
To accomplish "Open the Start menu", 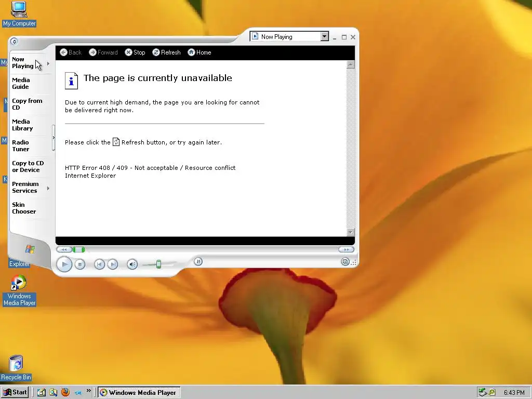I will [15, 392].
